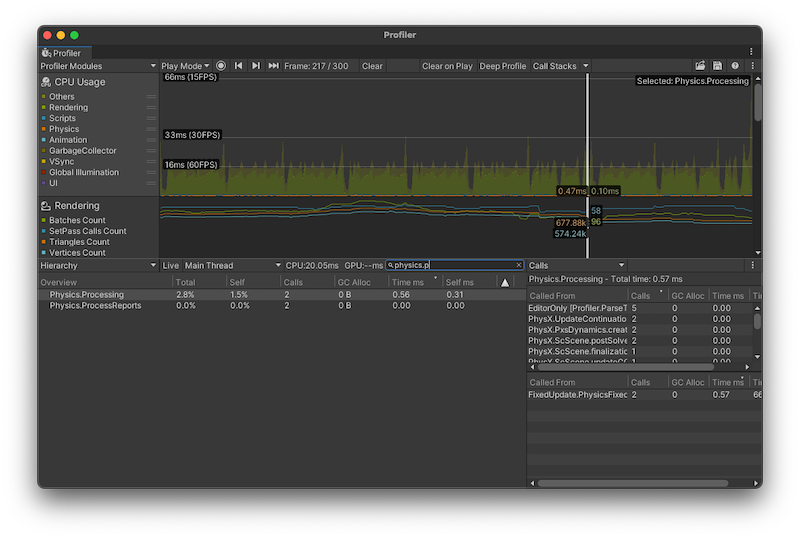Open the Play Mode target dropdown
Viewport: 800px width, 538px height.
(186, 66)
